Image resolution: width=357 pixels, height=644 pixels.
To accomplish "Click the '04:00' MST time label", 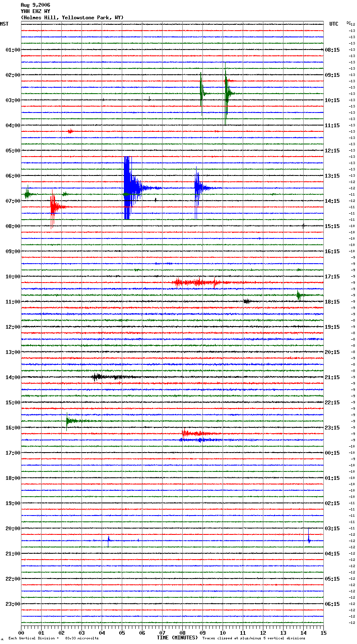I will click(13, 125).
